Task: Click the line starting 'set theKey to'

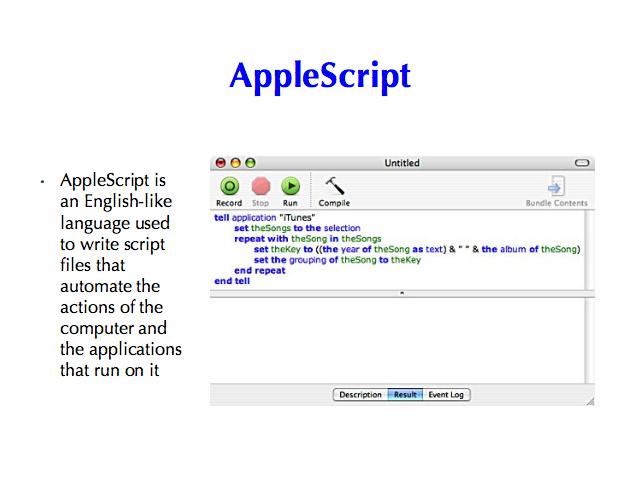Action: 417,249
